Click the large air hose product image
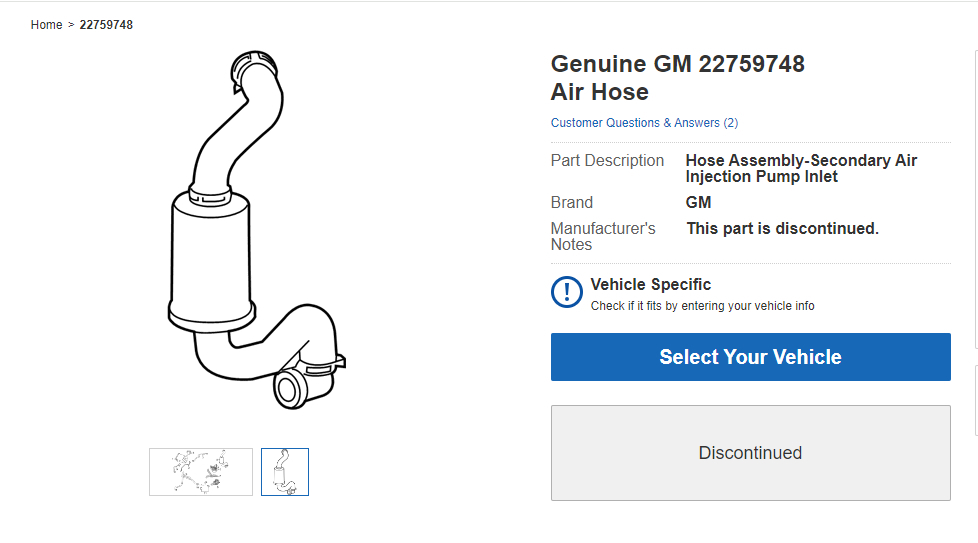The image size is (978, 543). click(x=256, y=230)
